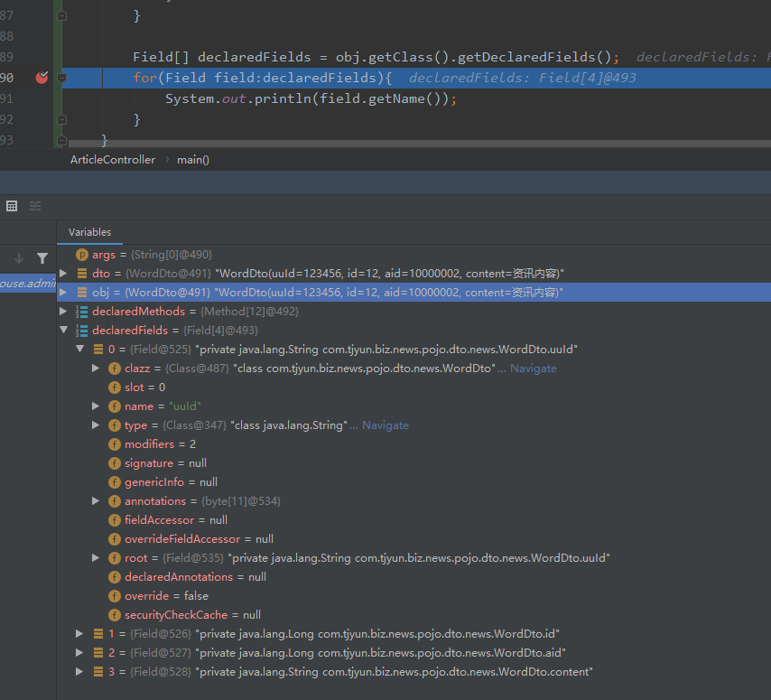Expand element 3 WordDto.content field
Viewport: 771px width, 700px height.
(x=79, y=671)
